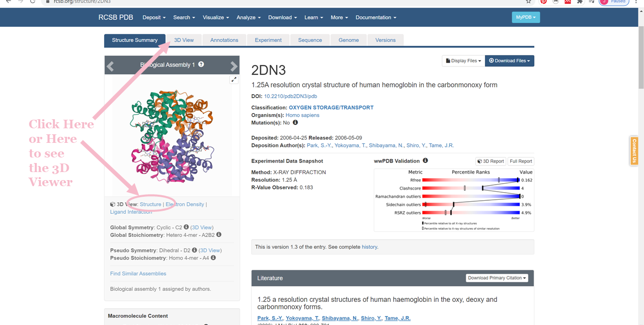Image resolution: width=644 pixels, height=325 pixels.
Task: Open the Display Files dropdown
Action: pos(463,61)
